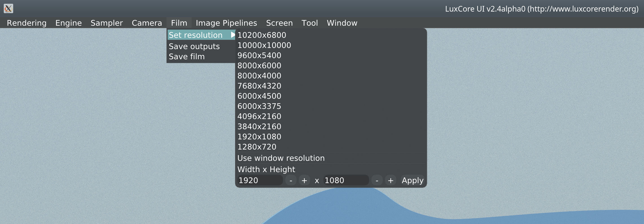Image resolution: width=644 pixels, height=224 pixels.
Task: Click the height field showing 1080
Action: pyautogui.click(x=346, y=180)
